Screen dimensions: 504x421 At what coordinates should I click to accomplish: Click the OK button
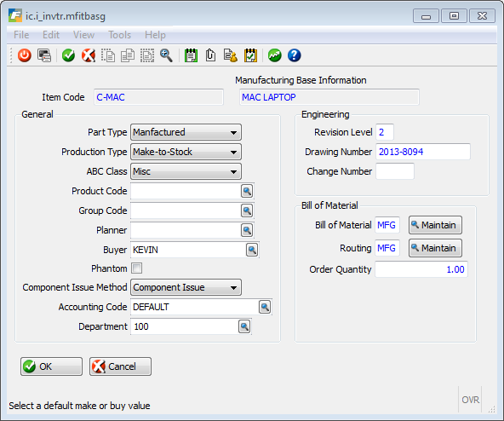click(x=51, y=366)
